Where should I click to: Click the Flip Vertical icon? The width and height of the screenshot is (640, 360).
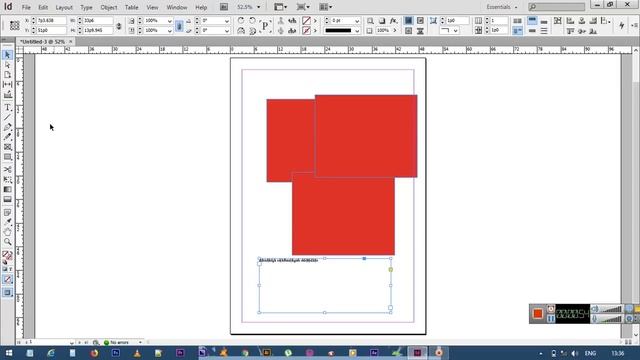(252, 31)
